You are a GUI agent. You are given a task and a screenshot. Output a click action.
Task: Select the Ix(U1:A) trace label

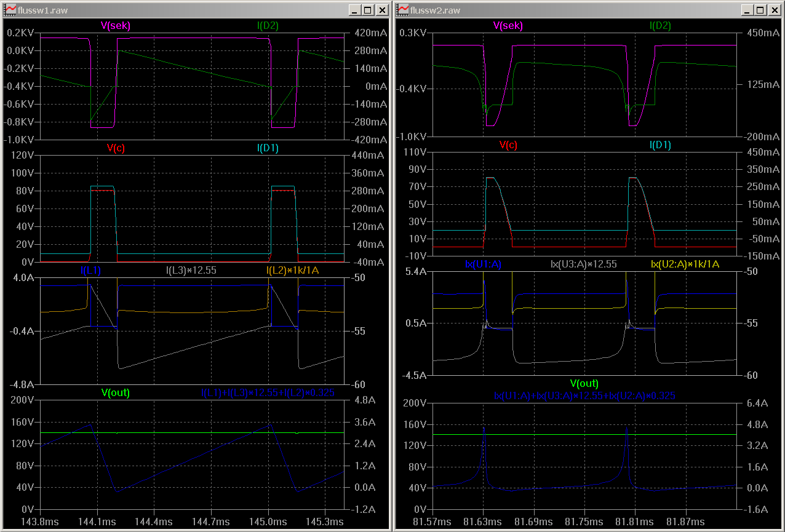(484, 264)
